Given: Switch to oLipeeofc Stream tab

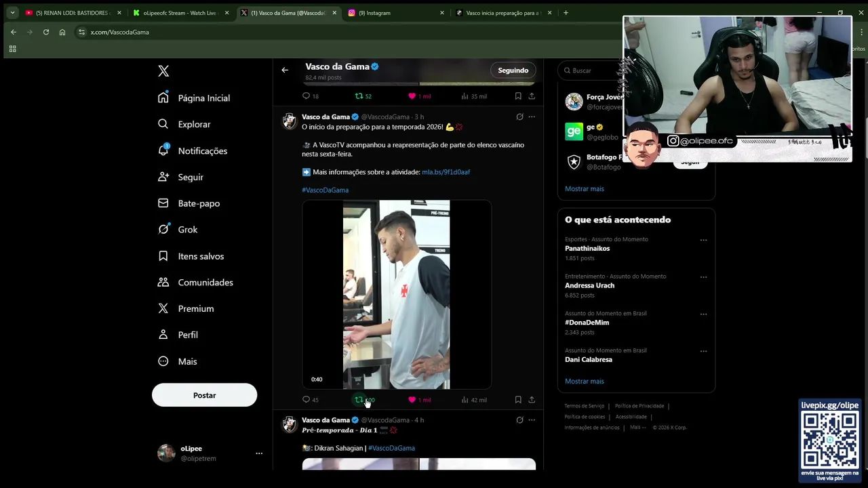Looking at the screenshot, I should [181, 13].
